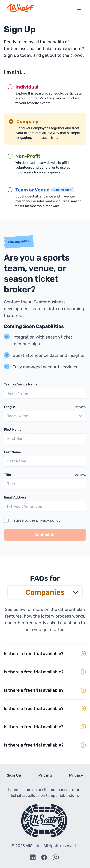Image resolution: width=90 pixels, height=868 pixels.
Task: Open the privacy policy link
Action: tap(48, 520)
